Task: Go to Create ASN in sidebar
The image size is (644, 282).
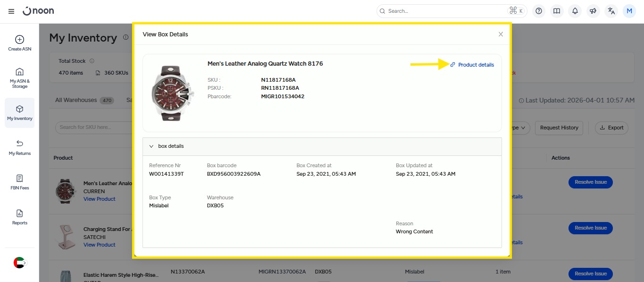Action: 20,43
